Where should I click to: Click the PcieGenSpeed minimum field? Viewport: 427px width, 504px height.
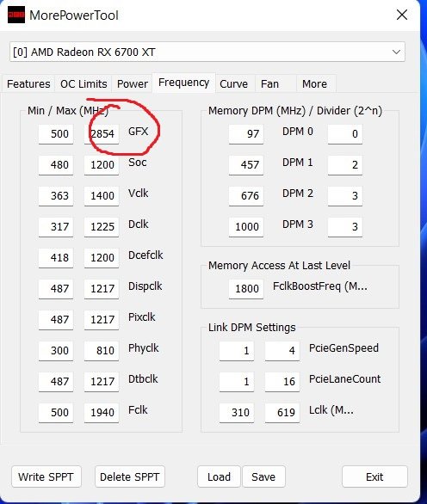[x=237, y=350]
